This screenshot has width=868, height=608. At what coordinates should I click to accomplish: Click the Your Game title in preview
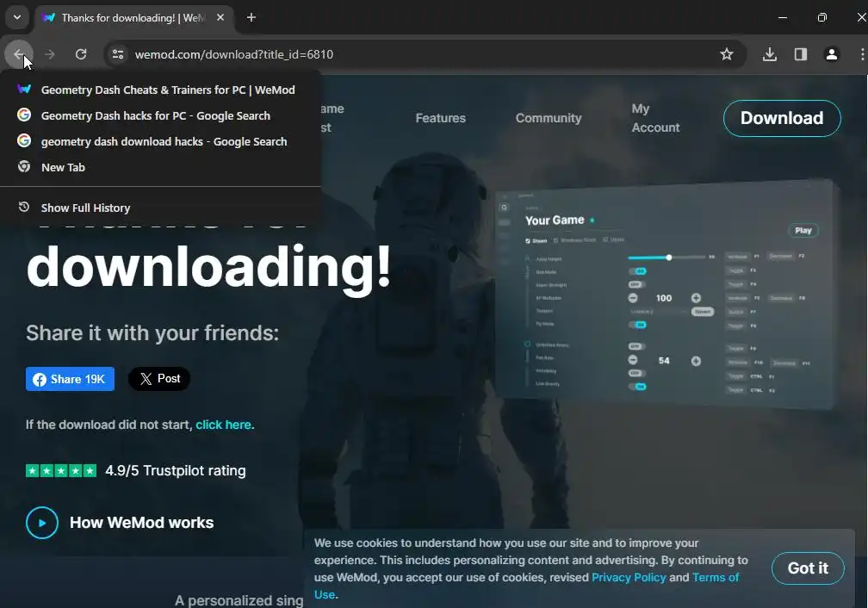point(555,220)
